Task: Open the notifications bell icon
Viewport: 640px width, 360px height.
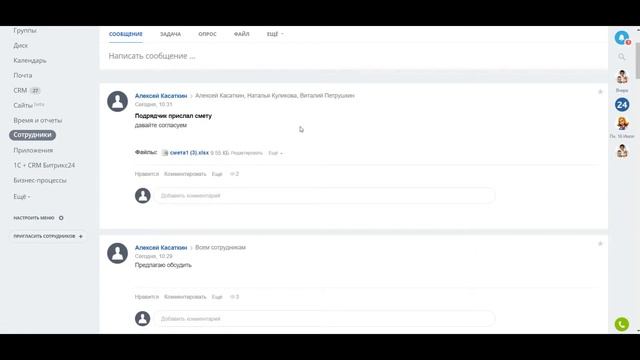Action: tap(622, 38)
